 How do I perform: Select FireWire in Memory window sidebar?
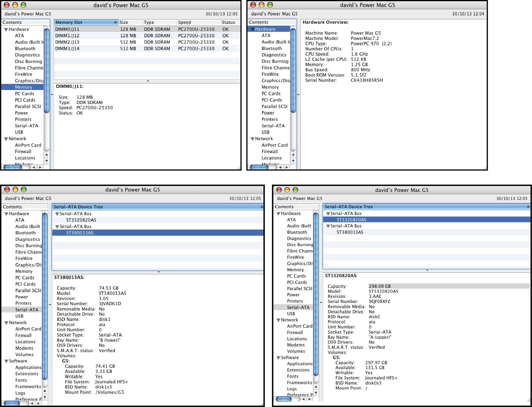(23, 74)
